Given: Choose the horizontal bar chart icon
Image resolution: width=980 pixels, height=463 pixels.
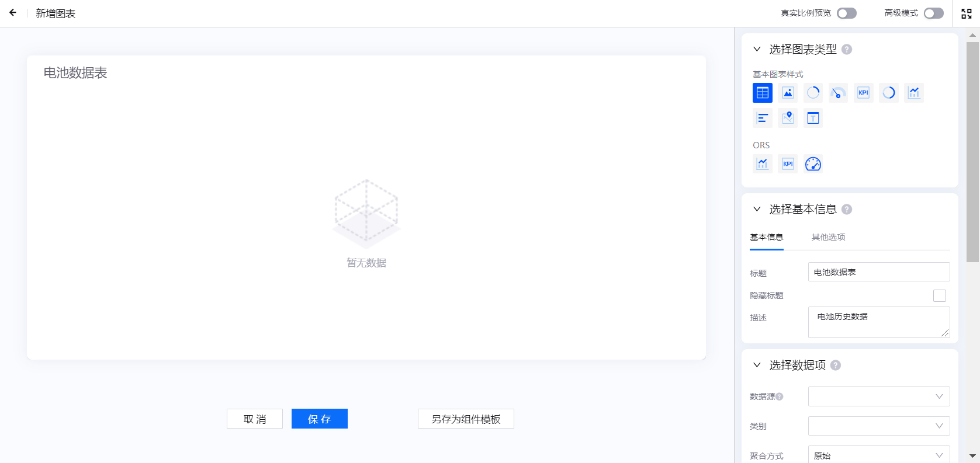Looking at the screenshot, I should pyautogui.click(x=762, y=119).
